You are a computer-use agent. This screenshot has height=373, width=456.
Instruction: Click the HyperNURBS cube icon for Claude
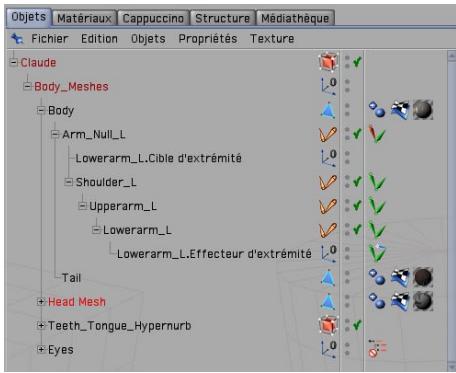[328, 62]
